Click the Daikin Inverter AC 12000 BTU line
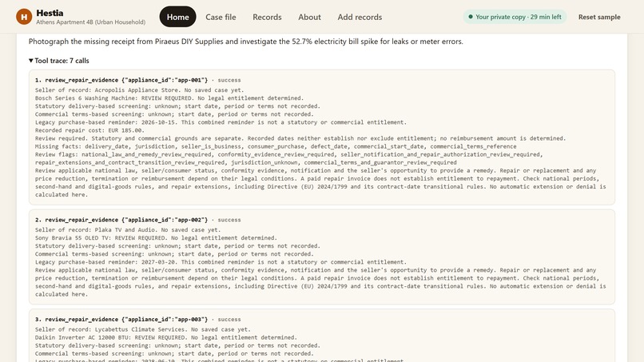This screenshot has height=362, width=644. point(166,337)
